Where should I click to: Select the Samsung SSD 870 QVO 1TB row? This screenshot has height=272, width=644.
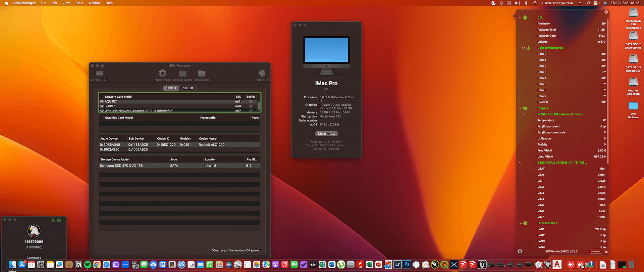(180, 166)
